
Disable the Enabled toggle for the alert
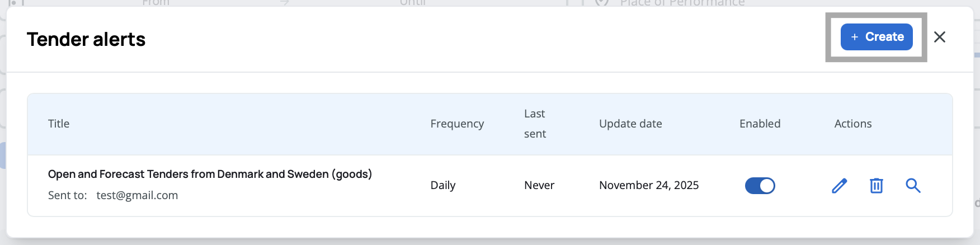click(x=760, y=186)
